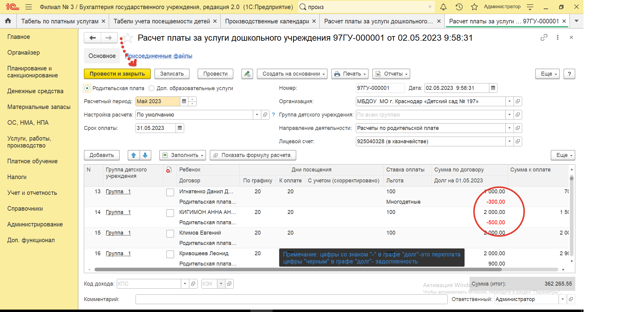Expand the Организация dropdown list
This screenshot has width=644, height=312.
pyautogui.click(x=509, y=101)
